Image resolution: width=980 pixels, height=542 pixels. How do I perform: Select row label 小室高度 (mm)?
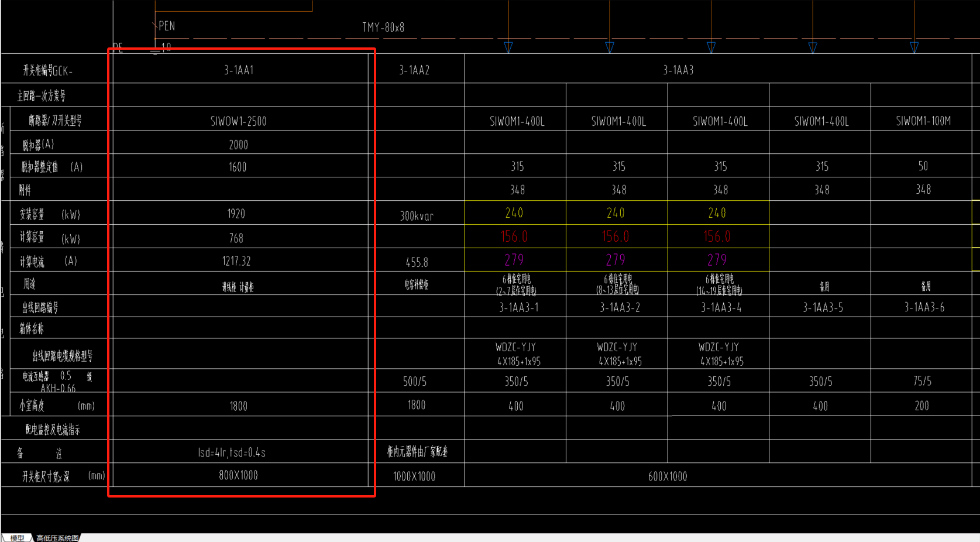tap(57, 405)
